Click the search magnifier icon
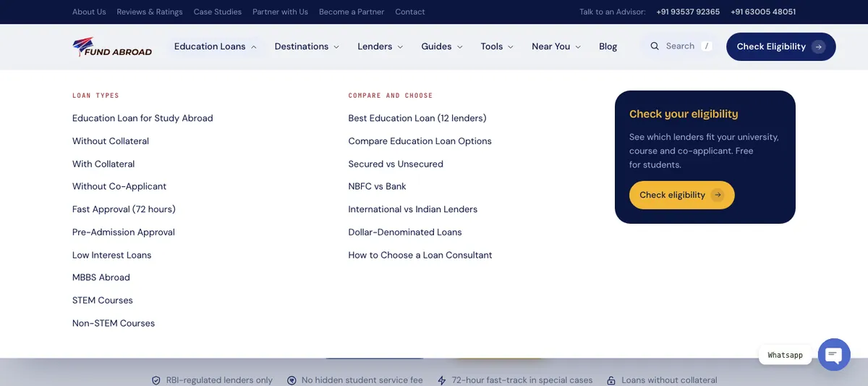The image size is (868, 386). point(655,46)
